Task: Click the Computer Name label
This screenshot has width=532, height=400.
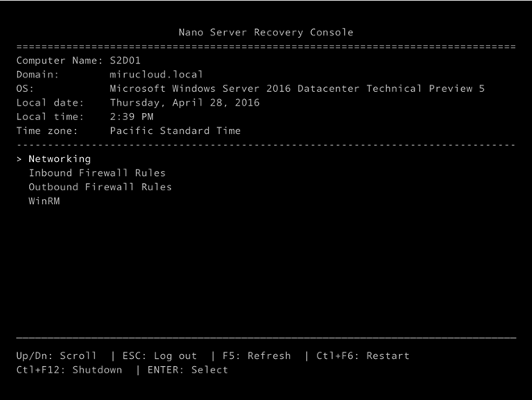Action: pos(60,60)
